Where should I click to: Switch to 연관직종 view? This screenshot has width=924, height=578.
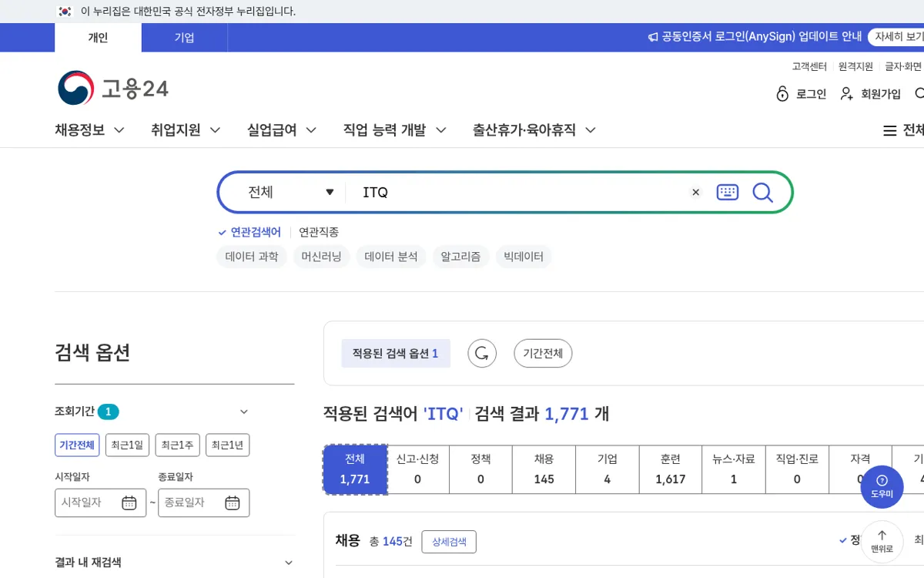tap(319, 232)
